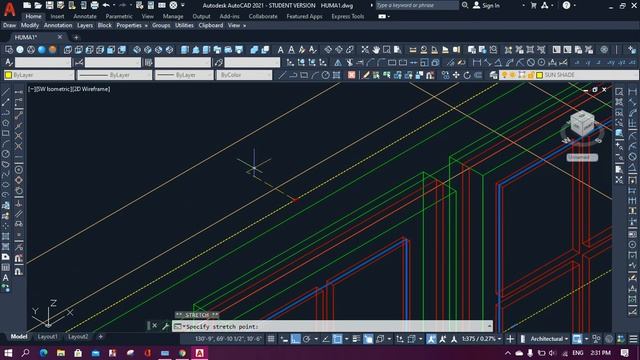
Task: Click the Linear dimension icon in dimension toolbar
Action: click(476, 62)
